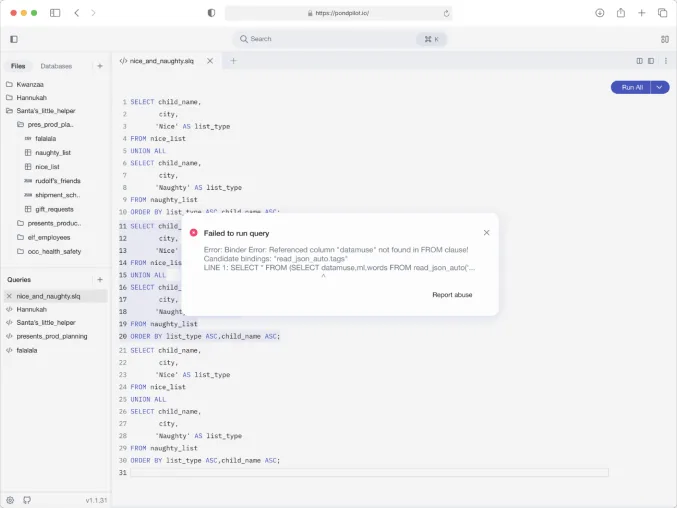677x508 pixels.
Task: Show Safari tab overview icon
Action: pos(662,13)
